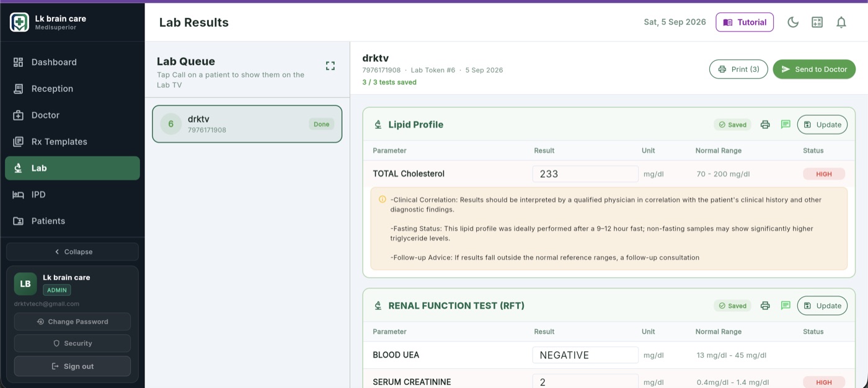Click Update for Lipid Profile
The image size is (868, 388).
click(822, 125)
